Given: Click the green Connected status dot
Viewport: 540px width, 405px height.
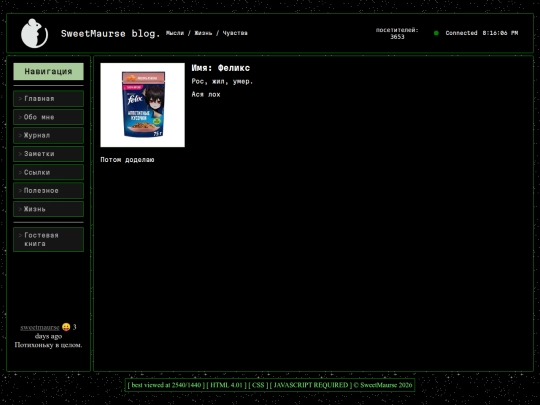Looking at the screenshot, I should (436, 33).
